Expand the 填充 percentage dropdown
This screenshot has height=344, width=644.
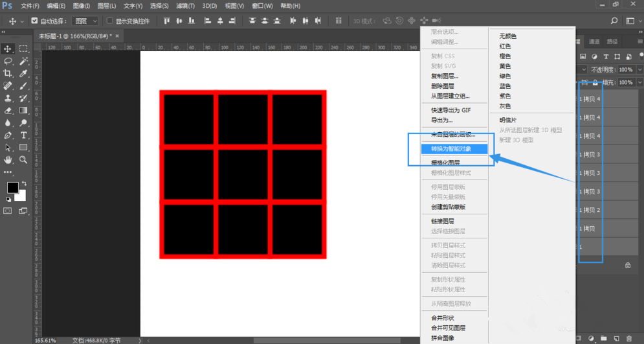(639, 83)
